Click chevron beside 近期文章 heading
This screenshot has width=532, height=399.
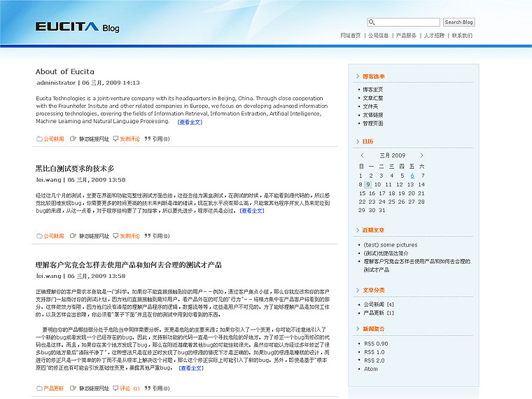(358, 230)
